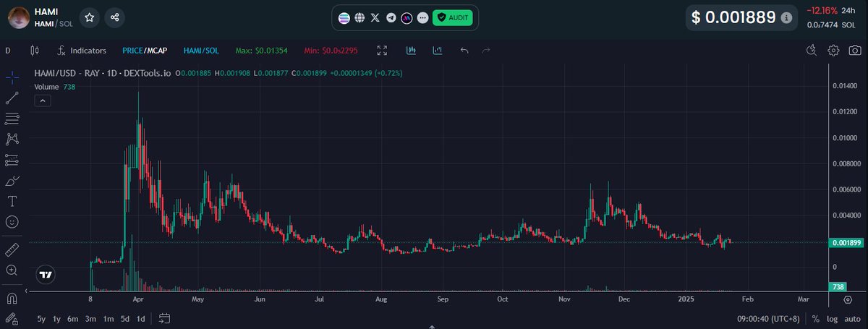868x329 pixels.
Task: Select the ruler measure tool
Action: [x=12, y=249]
